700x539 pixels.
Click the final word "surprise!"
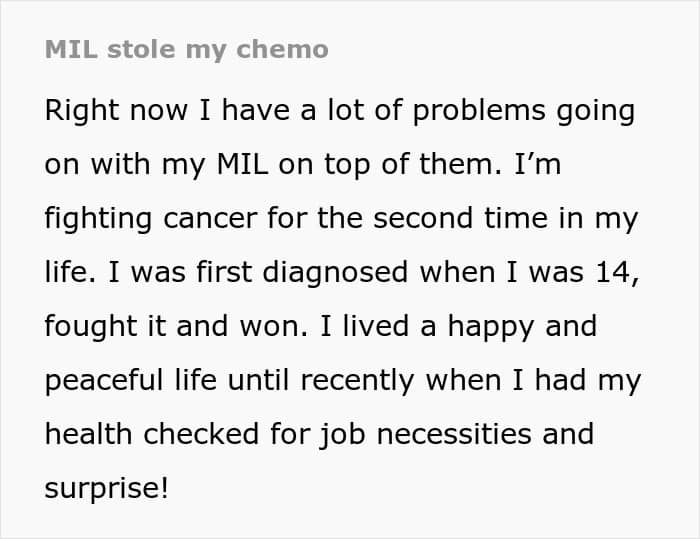coord(106,488)
